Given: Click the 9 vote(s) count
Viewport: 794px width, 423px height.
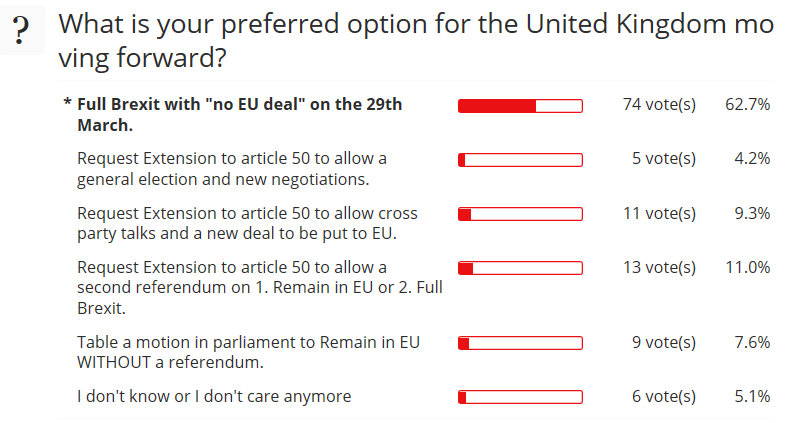Looking at the screenshot, I should [663, 342].
